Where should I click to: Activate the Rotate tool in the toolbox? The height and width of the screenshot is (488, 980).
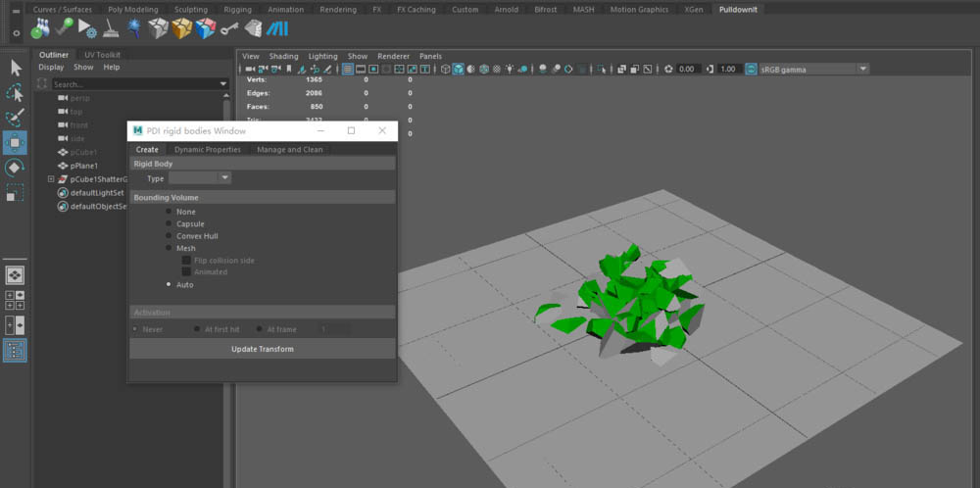15,168
